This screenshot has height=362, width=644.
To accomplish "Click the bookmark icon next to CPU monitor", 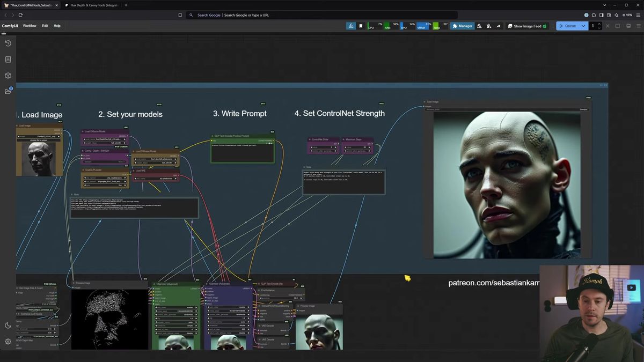I will (361, 26).
